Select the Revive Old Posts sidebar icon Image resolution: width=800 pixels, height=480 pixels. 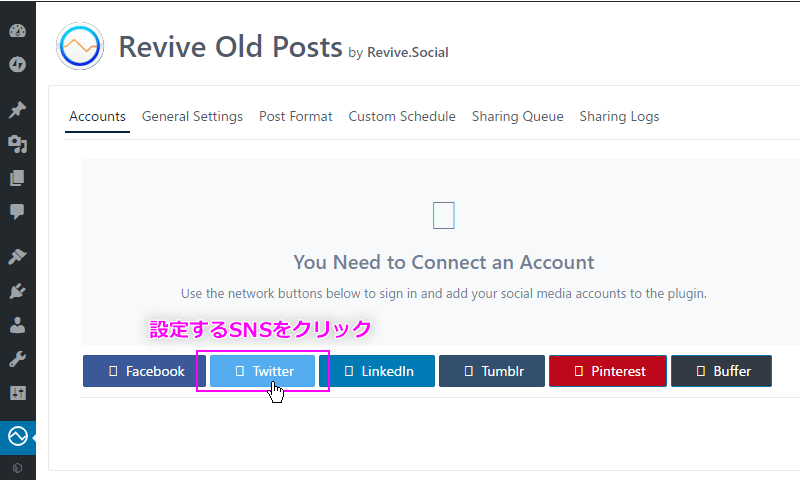coord(17,437)
